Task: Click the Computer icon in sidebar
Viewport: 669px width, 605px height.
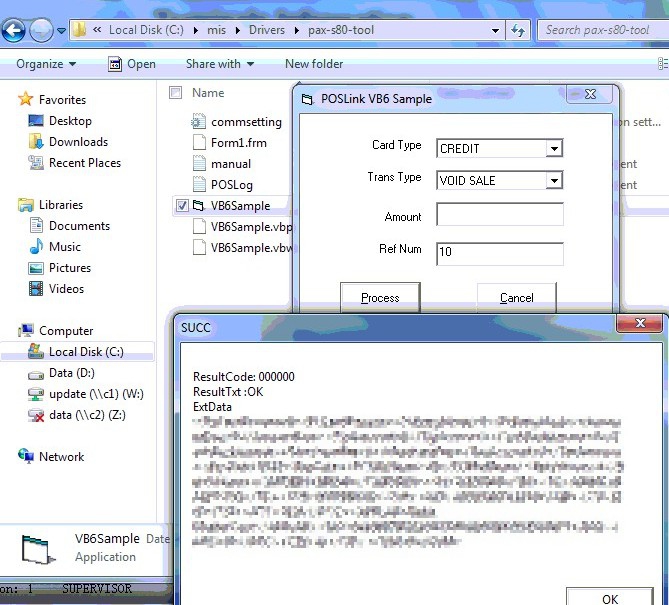Action: pos(26,331)
